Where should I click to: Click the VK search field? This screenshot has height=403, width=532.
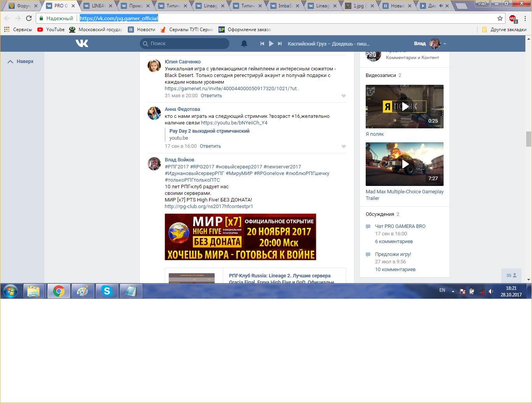pyautogui.click(x=185, y=44)
